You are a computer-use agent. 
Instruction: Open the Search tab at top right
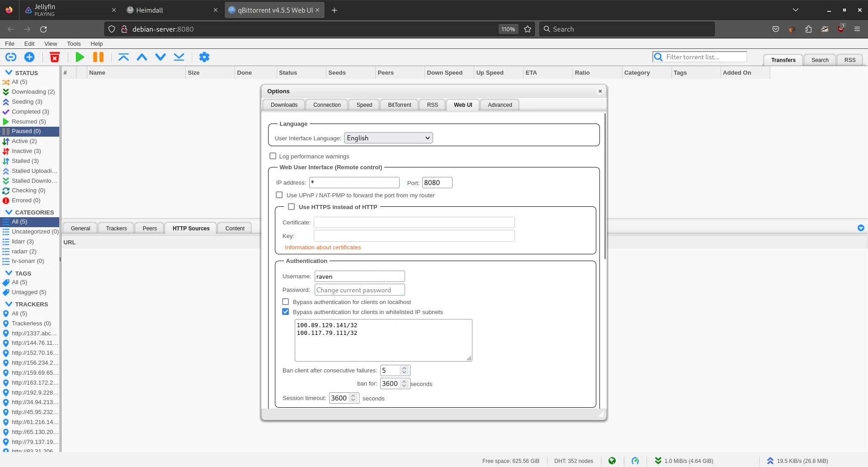pyautogui.click(x=820, y=60)
